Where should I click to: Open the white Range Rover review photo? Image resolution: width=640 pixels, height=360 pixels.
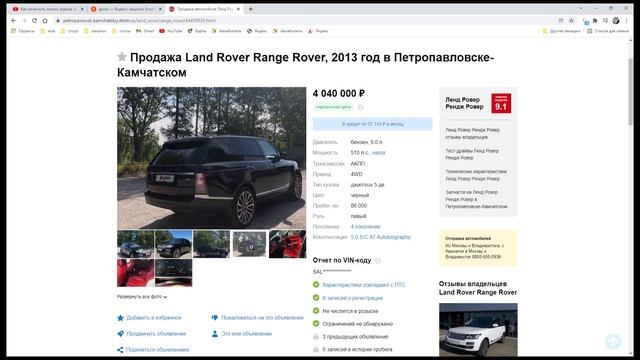[478, 330]
